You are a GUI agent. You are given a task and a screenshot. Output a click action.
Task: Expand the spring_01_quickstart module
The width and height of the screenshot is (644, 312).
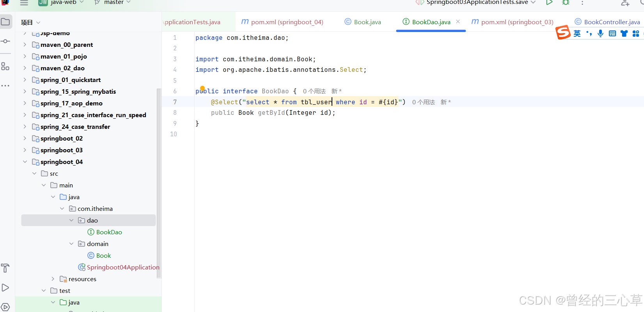(x=25, y=80)
